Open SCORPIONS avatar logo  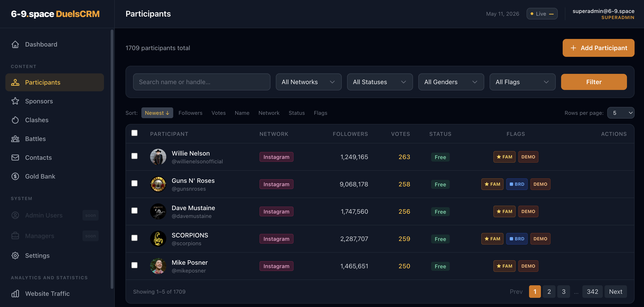click(158, 239)
